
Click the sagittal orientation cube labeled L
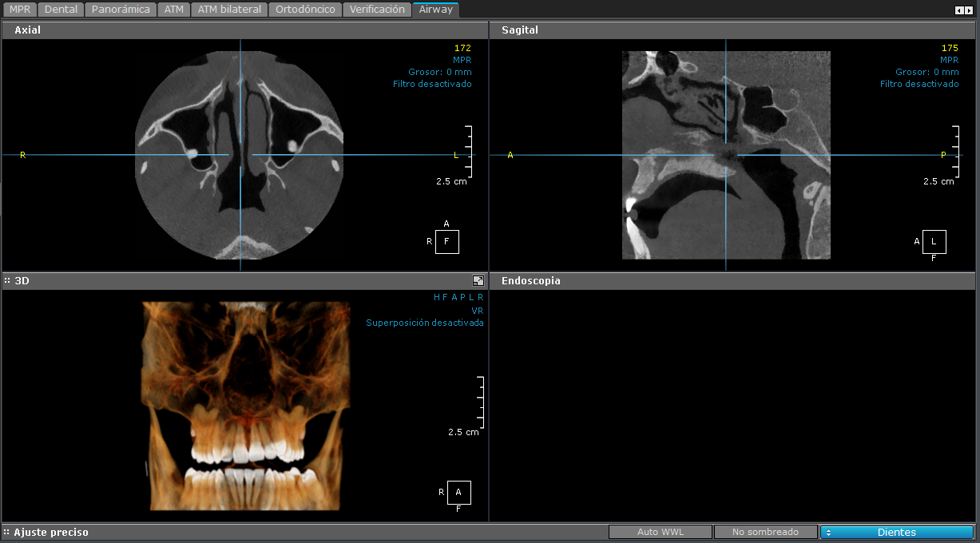(x=934, y=241)
